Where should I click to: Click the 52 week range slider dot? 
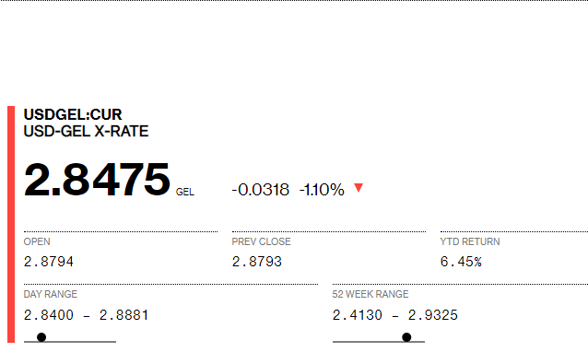(406, 337)
